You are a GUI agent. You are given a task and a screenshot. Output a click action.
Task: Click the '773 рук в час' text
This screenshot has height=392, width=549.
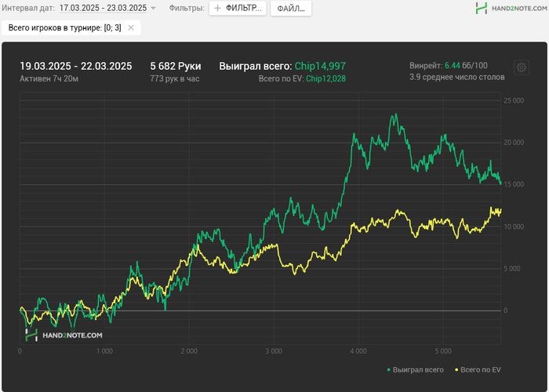pyautogui.click(x=175, y=78)
